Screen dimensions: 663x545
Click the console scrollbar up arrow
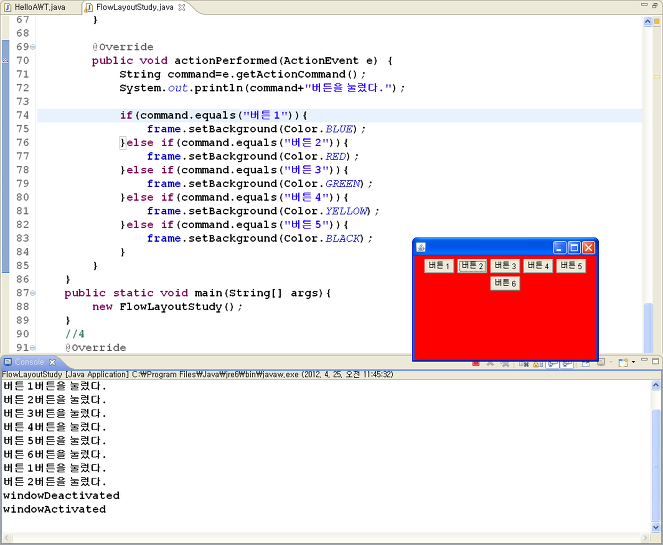[655, 385]
